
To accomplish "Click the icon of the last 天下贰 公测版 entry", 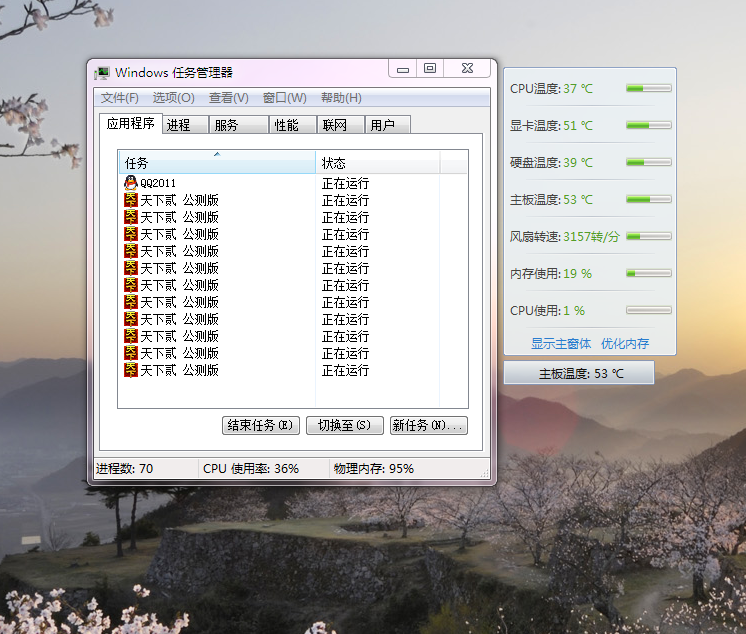I will pyautogui.click(x=131, y=370).
